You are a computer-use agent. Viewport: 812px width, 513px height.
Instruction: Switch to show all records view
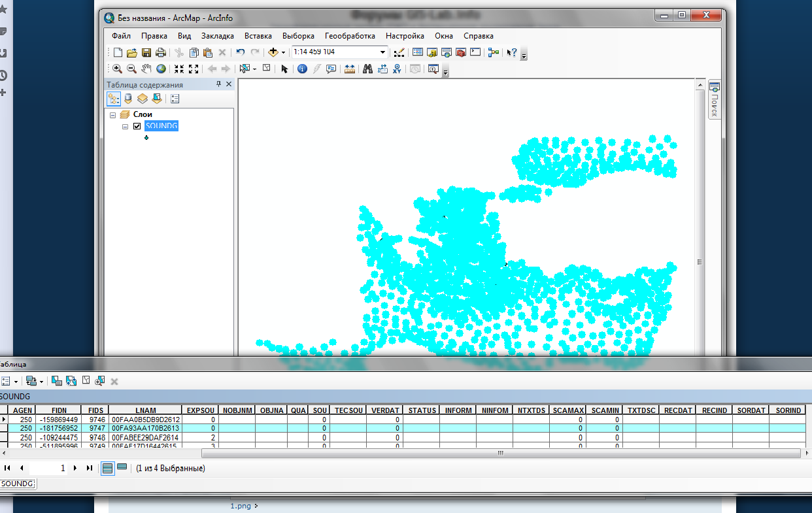[107, 468]
